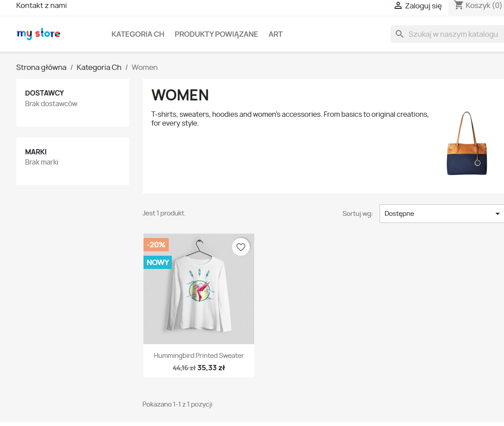Go to Strona główna breadcrumb
This screenshot has height=426, width=504.
click(x=41, y=67)
